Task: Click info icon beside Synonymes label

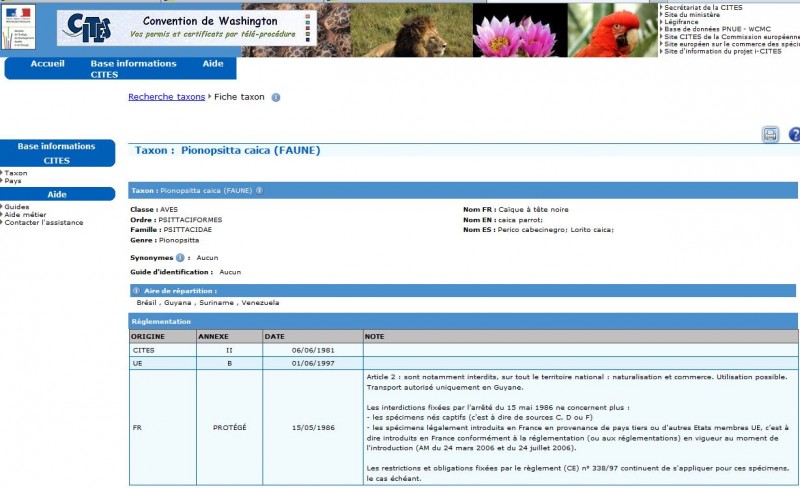Action: 181,257
